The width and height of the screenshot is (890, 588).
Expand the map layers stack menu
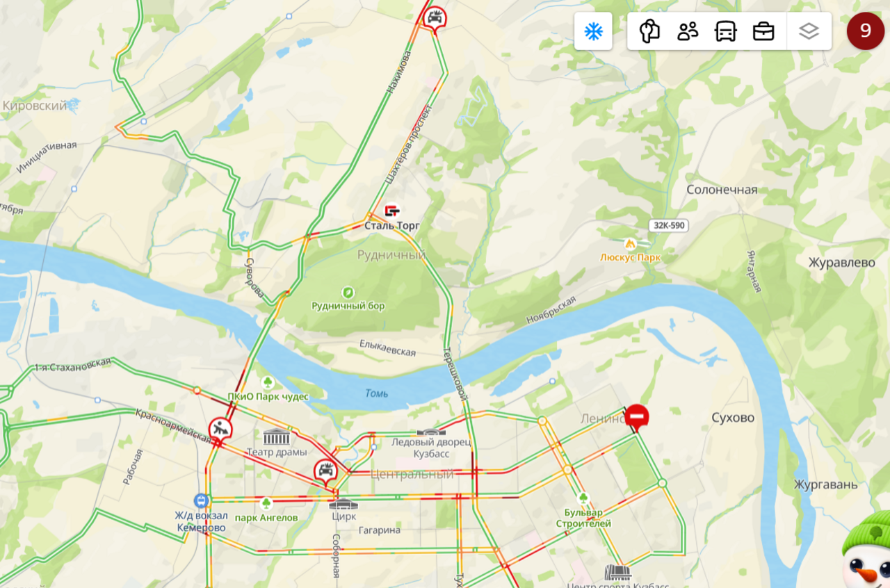click(x=809, y=31)
